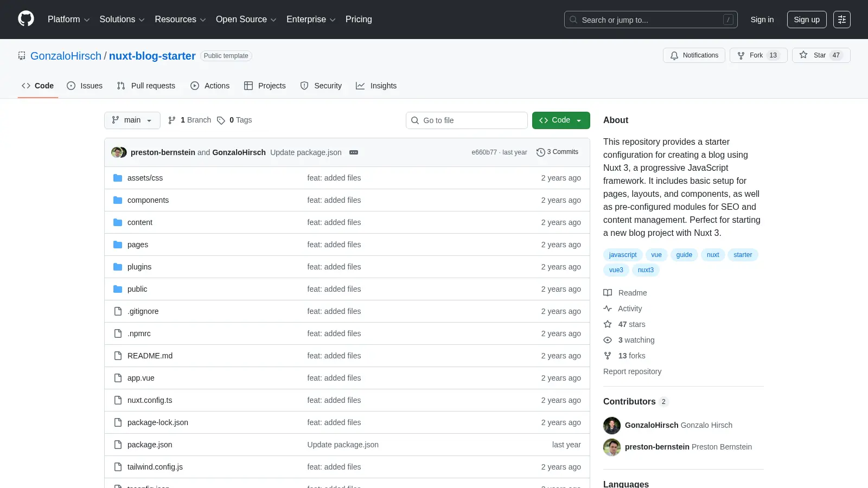Click the assets/css folder icon
Screen dimensions: 868x488
pos(118,178)
